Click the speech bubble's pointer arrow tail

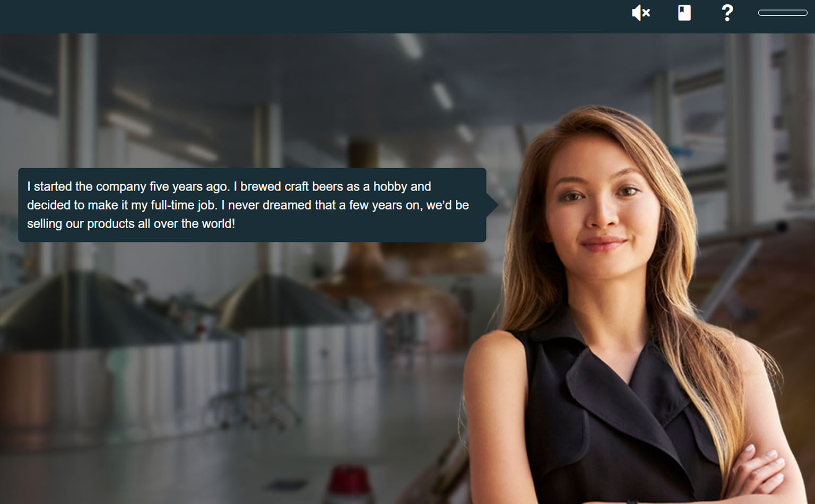492,205
